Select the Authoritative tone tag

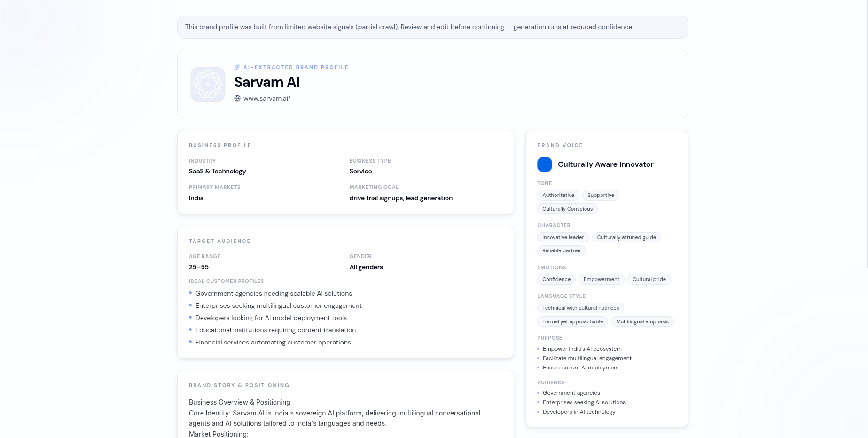point(558,196)
